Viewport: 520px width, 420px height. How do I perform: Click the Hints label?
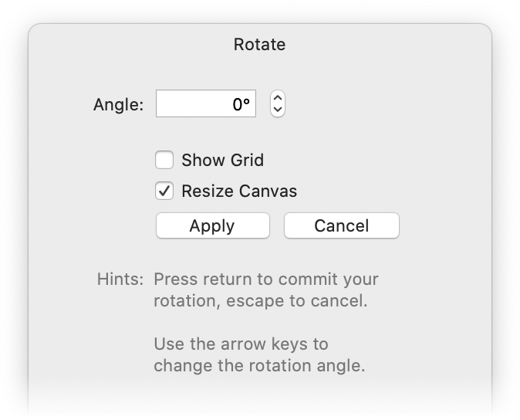[120, 279]
